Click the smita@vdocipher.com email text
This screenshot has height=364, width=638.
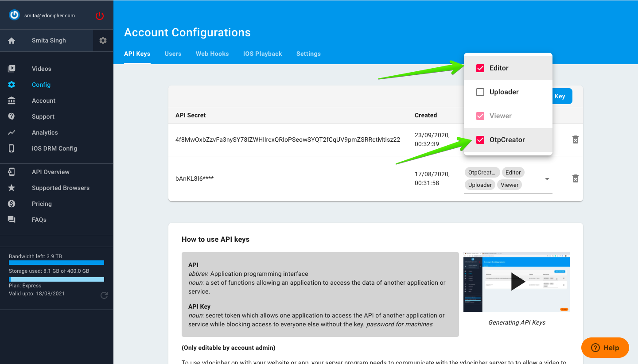click(50, 15)
